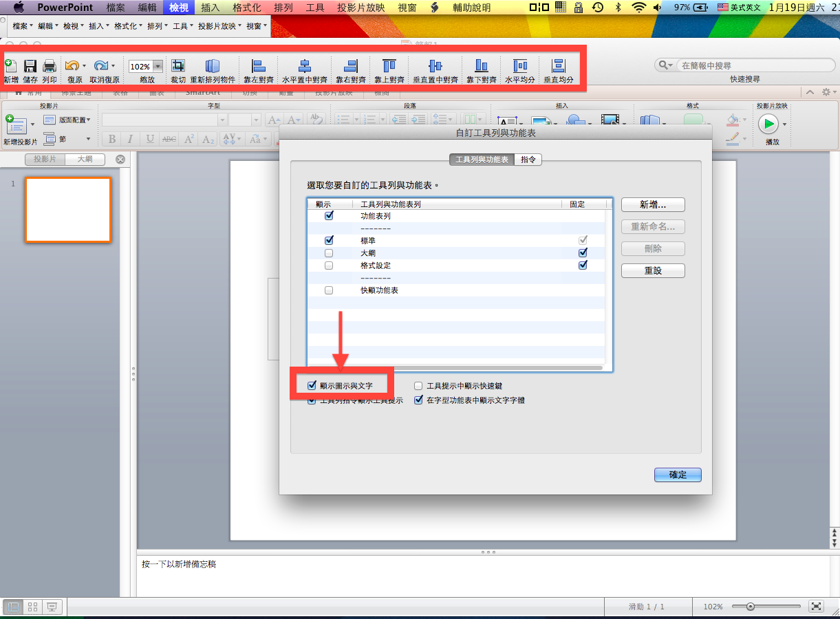Uncheck 顯示 checkbox for 功能表列 row

tap(329, 216)
